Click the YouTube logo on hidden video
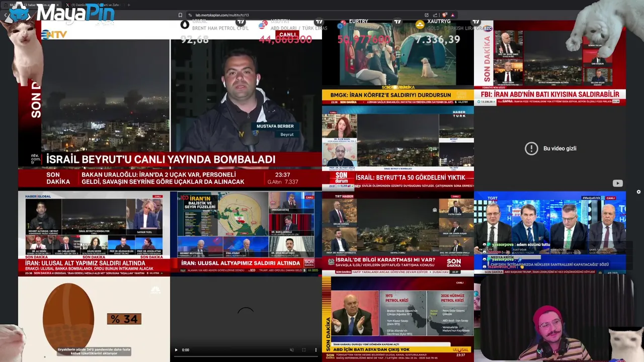644x362 pixels. click(x=618, y=184)
